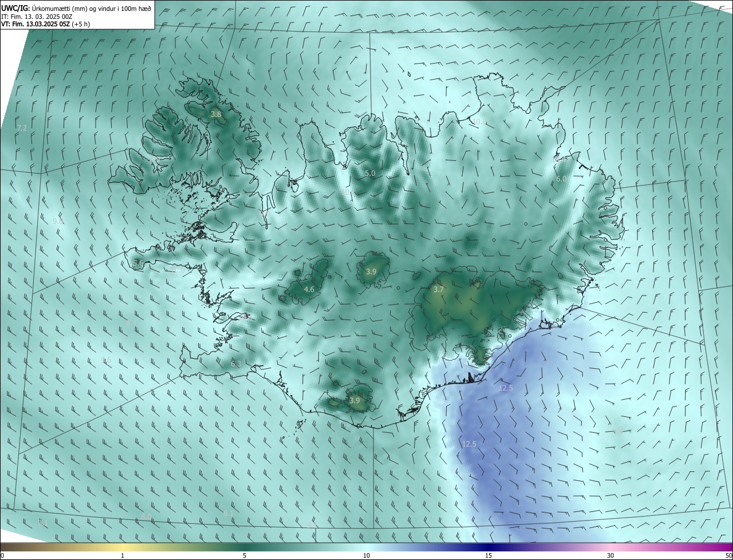Click the 12.5 value farther south at sea
The height and width of the screenshot is (560, 733).
pos(469,444)
